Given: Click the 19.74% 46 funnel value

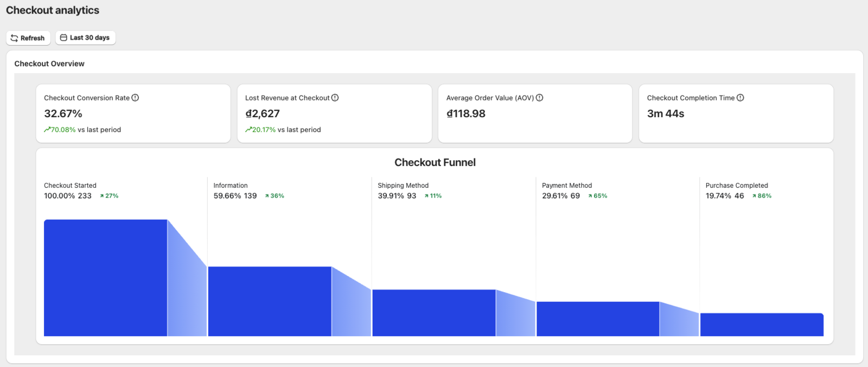Looking at the screenshot, I should pyautogui.click(x=725, y=196).
